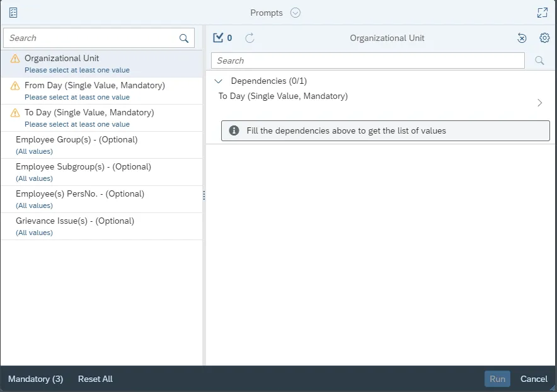The image size is (557, 392).
Task: Click the search icon beside values search
Action: tap(539, 61)
